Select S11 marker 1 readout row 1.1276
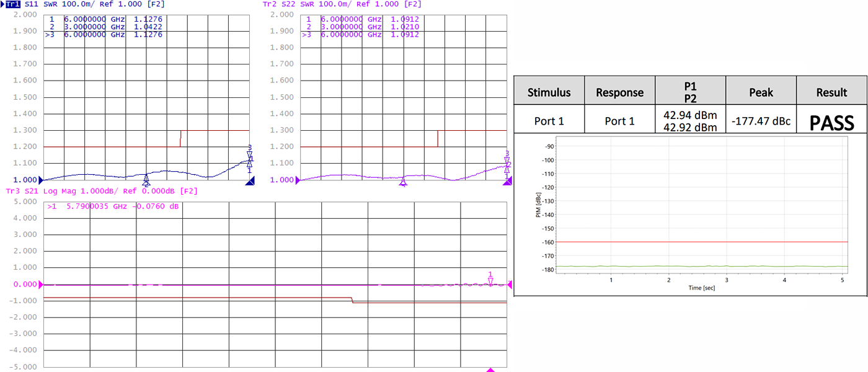 click(x=105, y=19)
